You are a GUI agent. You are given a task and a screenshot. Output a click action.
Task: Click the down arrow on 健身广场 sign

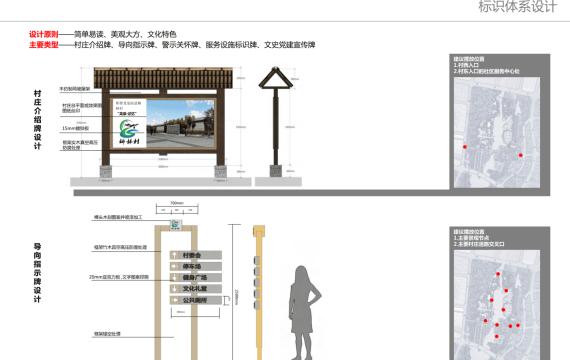pos(175,277)
